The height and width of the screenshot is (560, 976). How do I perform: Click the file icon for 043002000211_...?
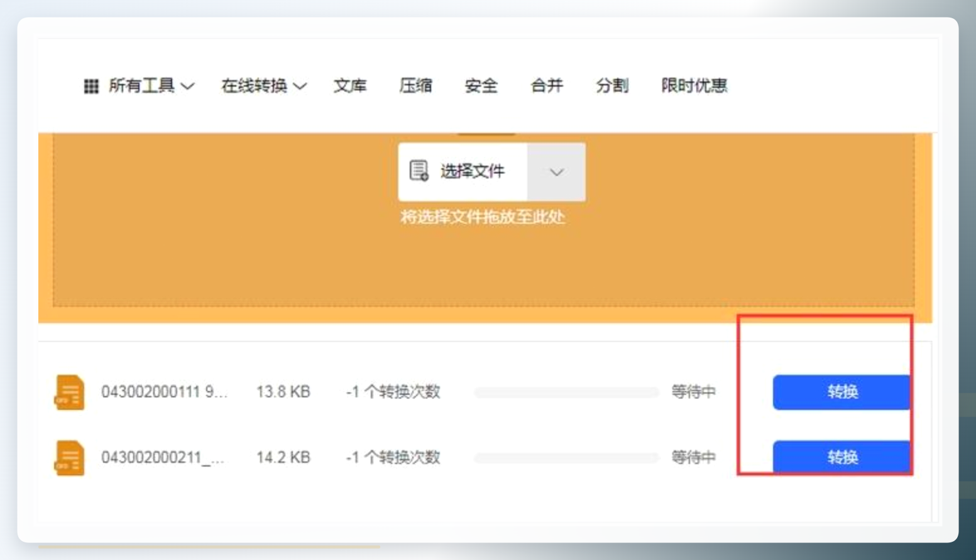(x=69, y=458)
